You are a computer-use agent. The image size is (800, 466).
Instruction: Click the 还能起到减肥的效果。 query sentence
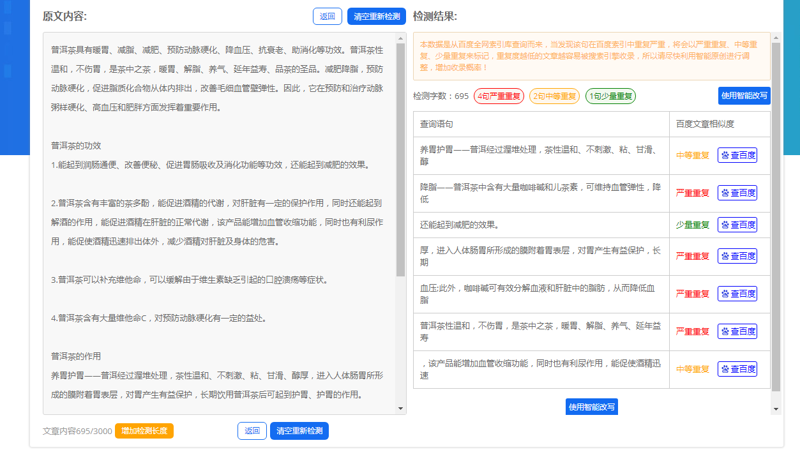(x=459, y=225)
